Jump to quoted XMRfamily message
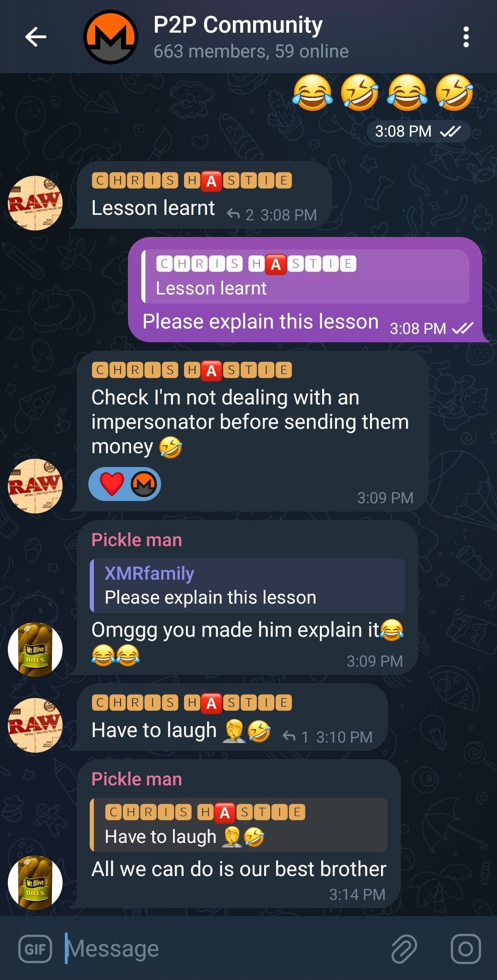Image resolution: width=497 pixels, height=980 pixels. tap(248, 585)
